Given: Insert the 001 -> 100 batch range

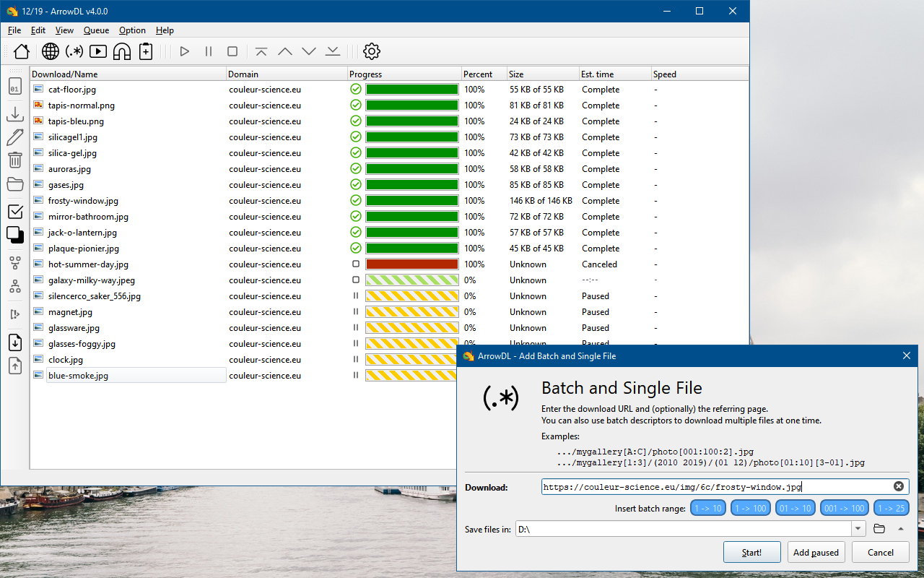Looking at the screenshot, I should click(x=844, y=508).
